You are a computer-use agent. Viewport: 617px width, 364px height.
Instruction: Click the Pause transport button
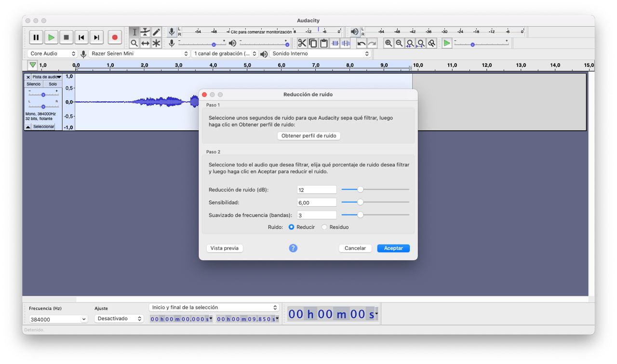(x=36, y=37)
